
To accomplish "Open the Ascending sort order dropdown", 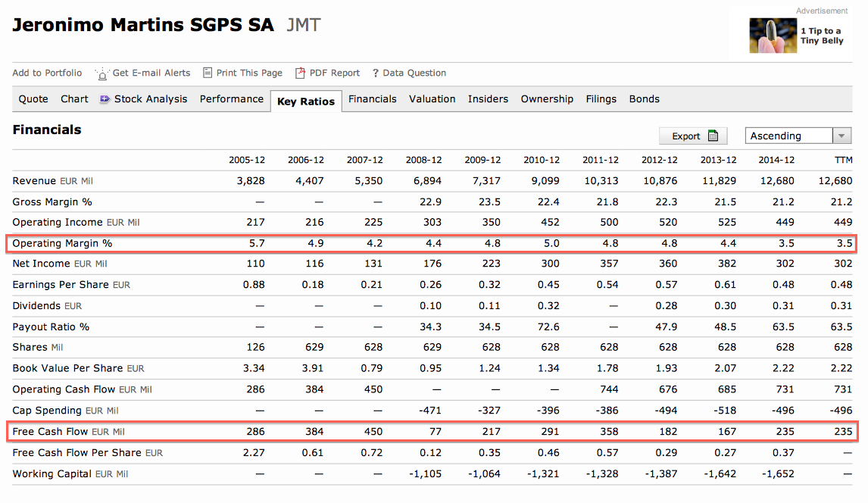I will click(x=841, y=136).
